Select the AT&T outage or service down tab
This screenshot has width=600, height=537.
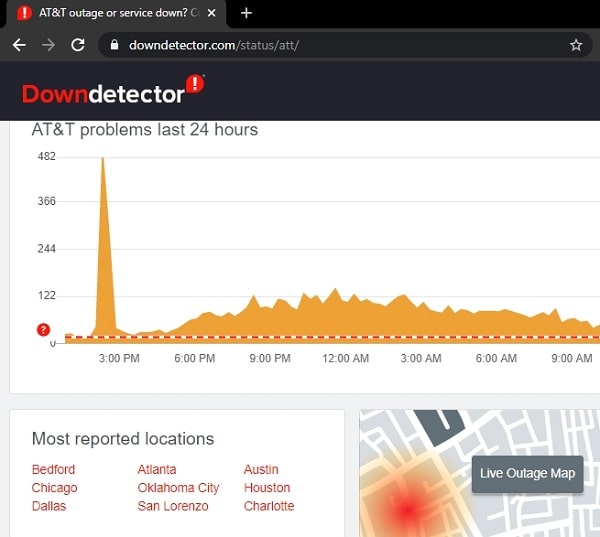coord(115,14)
